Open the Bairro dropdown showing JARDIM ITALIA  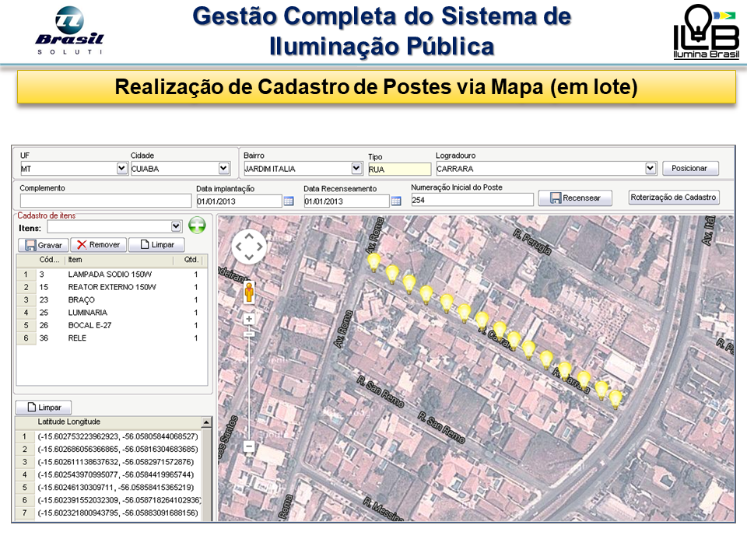(x=356, y=168)
